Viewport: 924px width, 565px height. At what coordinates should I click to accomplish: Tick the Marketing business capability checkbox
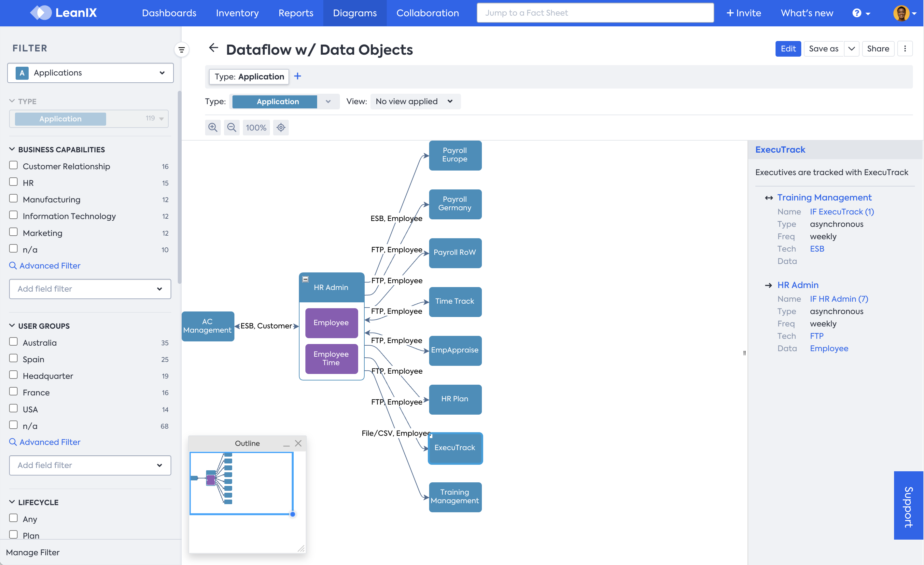pyautogui.click(x=13, y=232)
